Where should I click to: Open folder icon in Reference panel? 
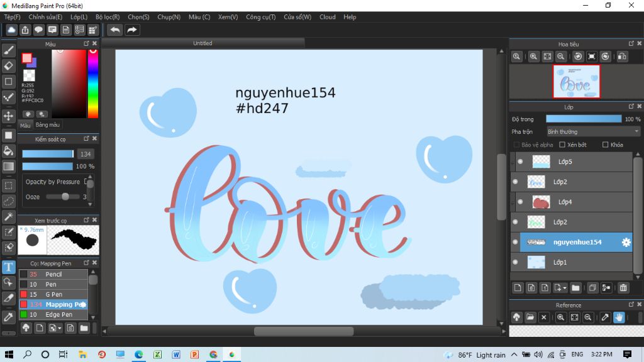tap(530, 317)
